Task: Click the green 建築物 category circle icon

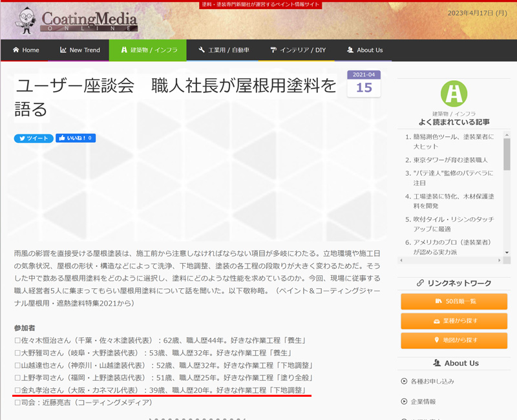Action: (454, 94)
